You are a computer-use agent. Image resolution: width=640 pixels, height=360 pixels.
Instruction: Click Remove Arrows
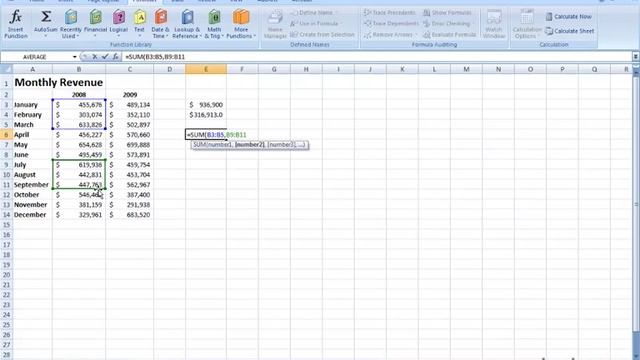(390, 35)
